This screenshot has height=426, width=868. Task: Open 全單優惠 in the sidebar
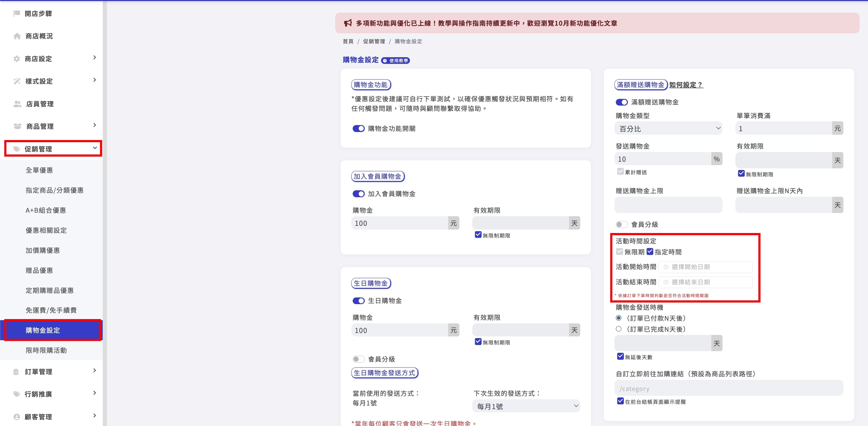coord(39,170)
